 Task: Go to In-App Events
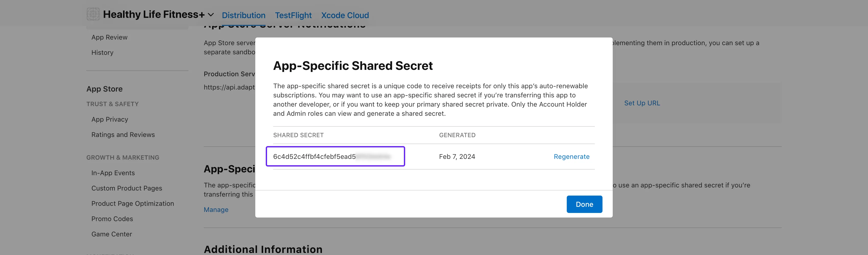[x=113, y=173]
